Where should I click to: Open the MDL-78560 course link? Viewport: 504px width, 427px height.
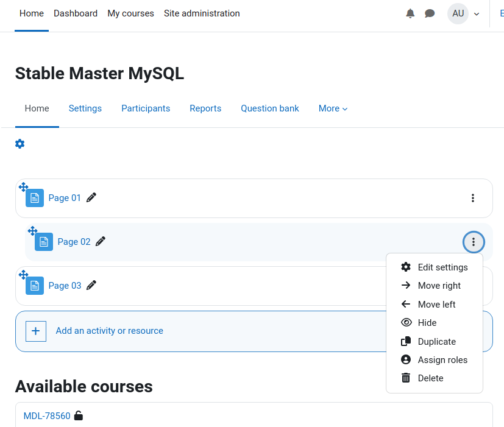(47, 416)
